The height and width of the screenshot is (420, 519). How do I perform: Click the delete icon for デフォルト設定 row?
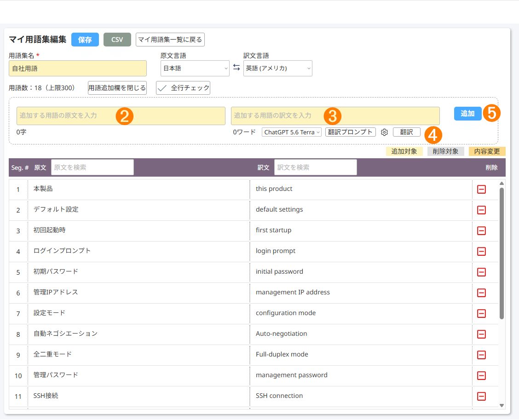[481, 210]
